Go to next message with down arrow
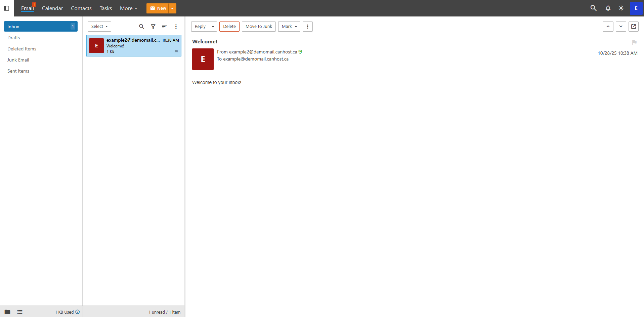This screenshot has height=317, width=644. click(620, 27)
